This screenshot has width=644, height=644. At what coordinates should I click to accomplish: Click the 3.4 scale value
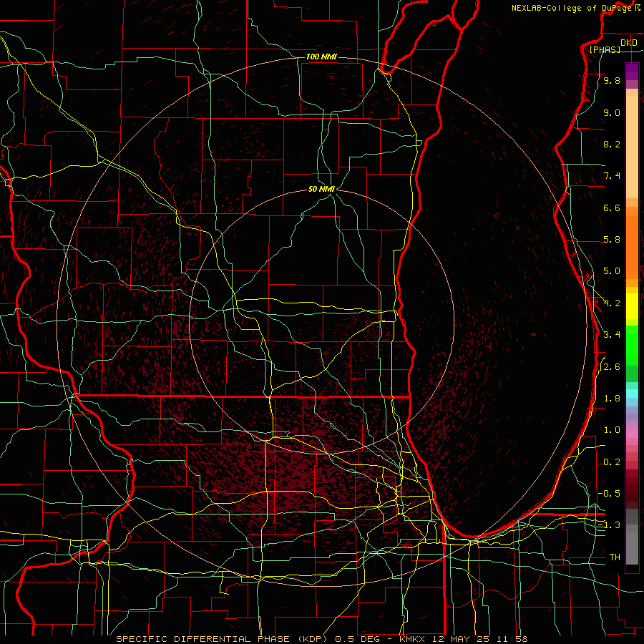tap(612, 335)
